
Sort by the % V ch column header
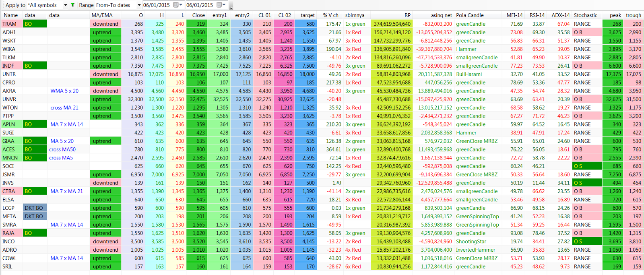[x=330, y=15]
